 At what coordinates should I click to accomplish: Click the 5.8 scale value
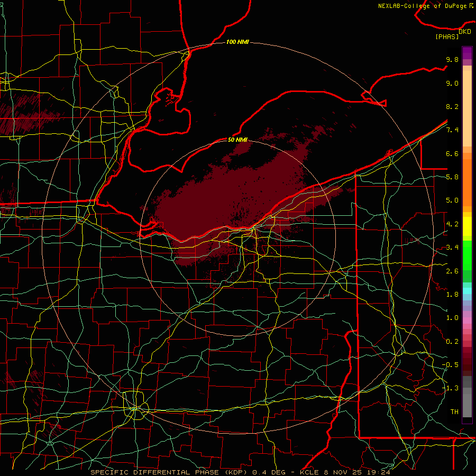pyautogui.click(x=452, y=177)
